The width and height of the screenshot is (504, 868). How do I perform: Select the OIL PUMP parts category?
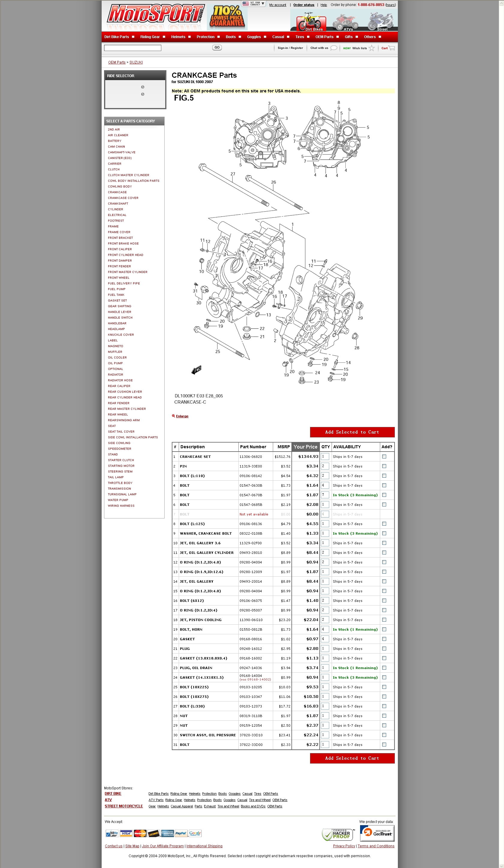click(115, 363)
